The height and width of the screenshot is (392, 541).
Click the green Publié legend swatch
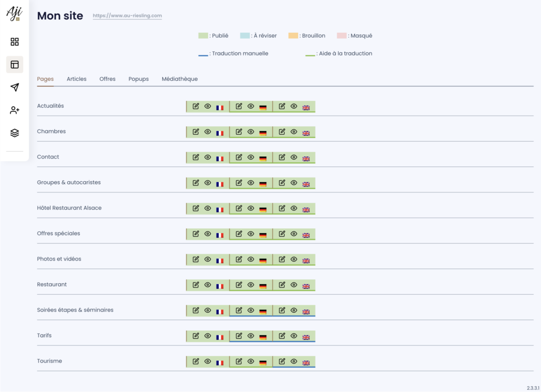203,36
